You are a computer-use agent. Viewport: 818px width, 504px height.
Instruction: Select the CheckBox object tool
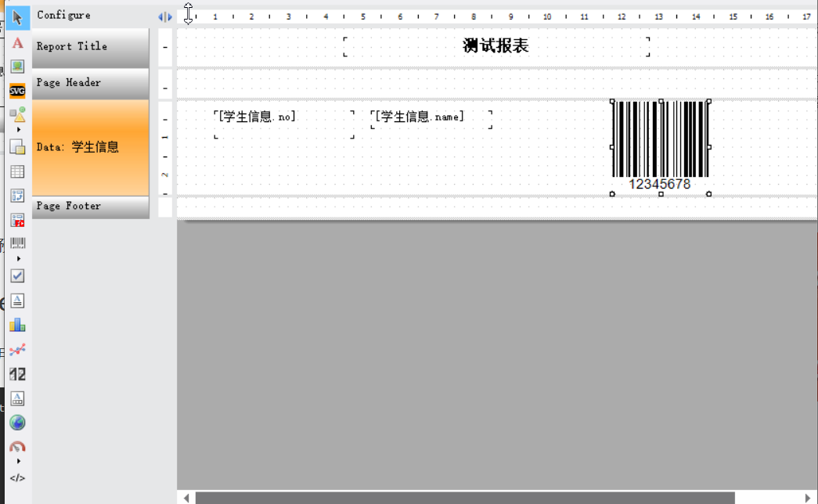pos(17,275)
